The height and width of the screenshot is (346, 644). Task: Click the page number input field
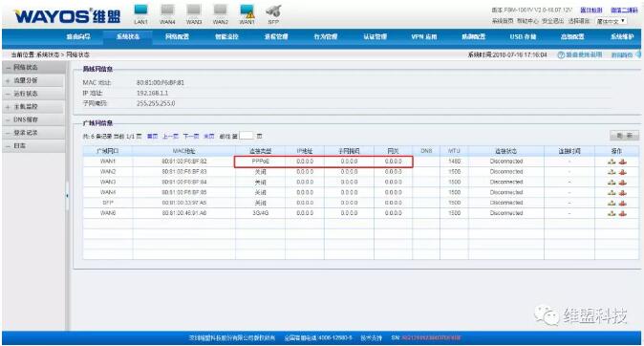(246, 136)
